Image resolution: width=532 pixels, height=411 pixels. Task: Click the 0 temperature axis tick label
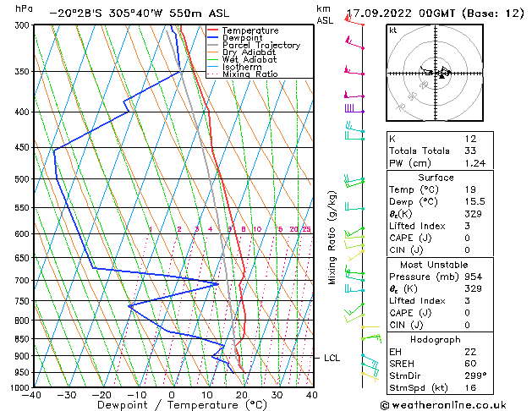(x=172, y=395)
